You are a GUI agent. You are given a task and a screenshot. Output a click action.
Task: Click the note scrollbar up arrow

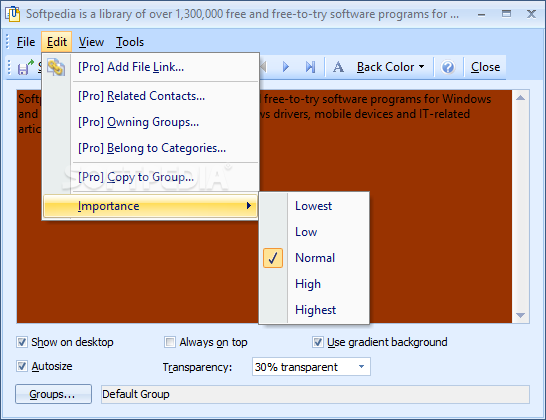click(x=521, y=98)
